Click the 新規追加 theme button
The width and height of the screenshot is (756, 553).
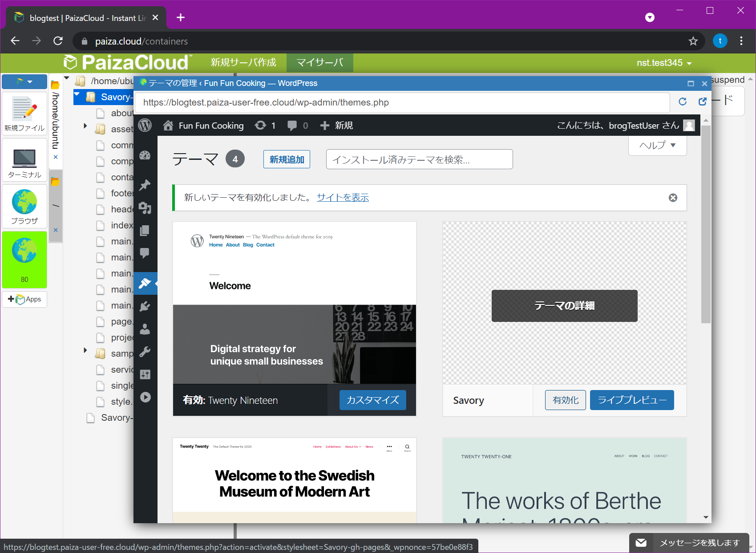click(x=287, y=159)
